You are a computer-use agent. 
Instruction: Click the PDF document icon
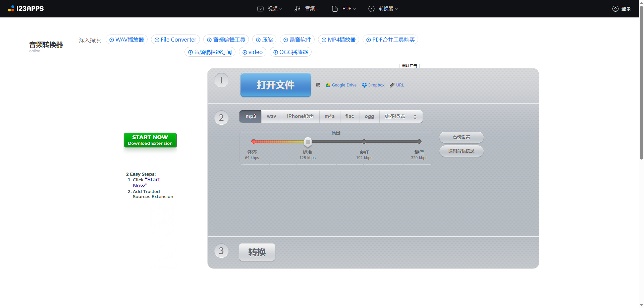[335, 9]
